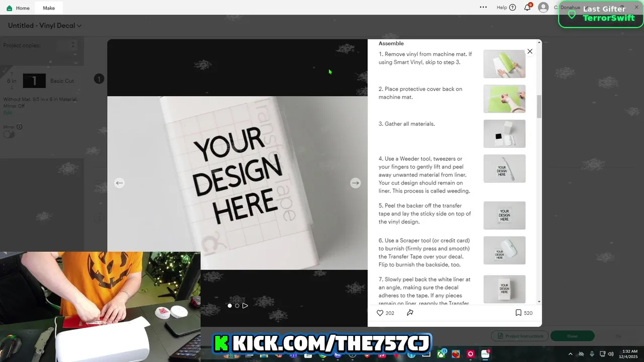Open step 1 remove vinyl thumbnail

[505, 64]
